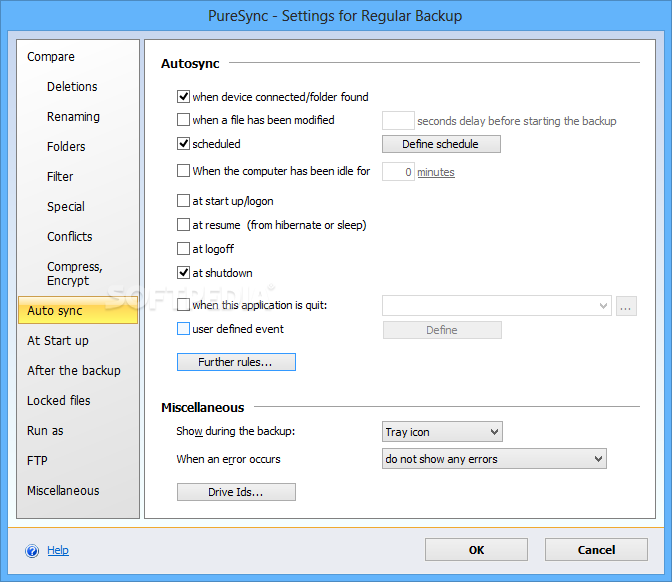Open the Renaming settings page
The height and width of the screenshot is (582, 672).
click(x=73, y=117)
